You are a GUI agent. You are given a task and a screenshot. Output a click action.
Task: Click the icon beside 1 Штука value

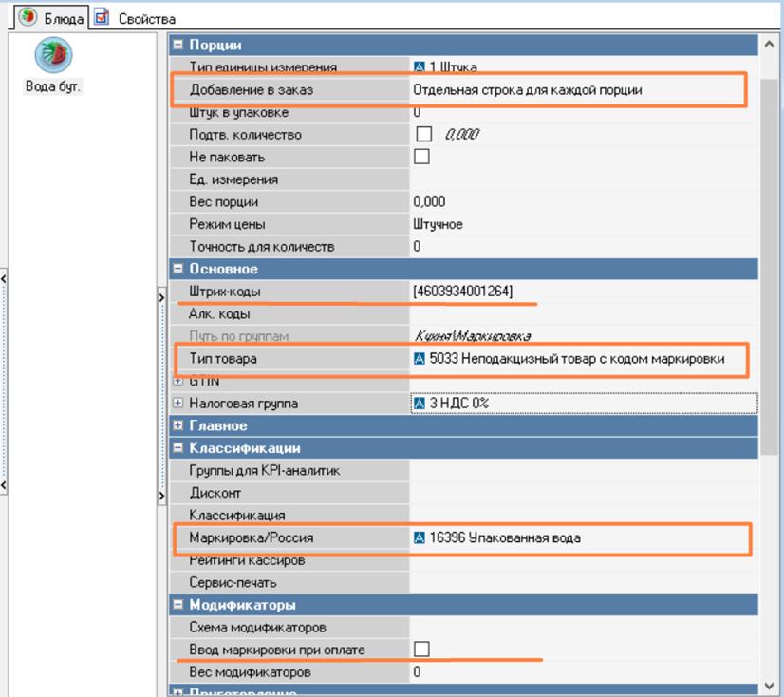pyautogui.click(x=420, y=67)
